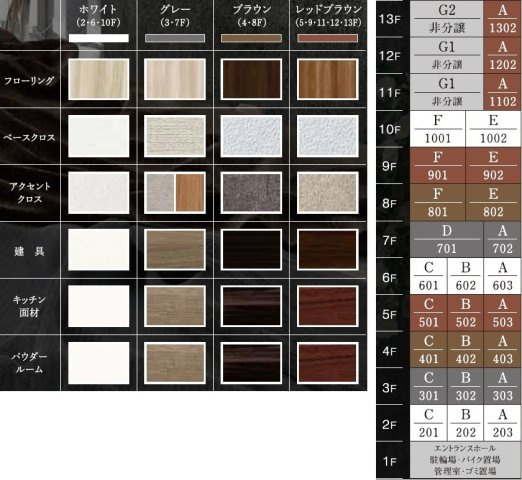Click the ホワイト base cloth swatch
This screenshot has width=522, height=480.
pos(99,136)
